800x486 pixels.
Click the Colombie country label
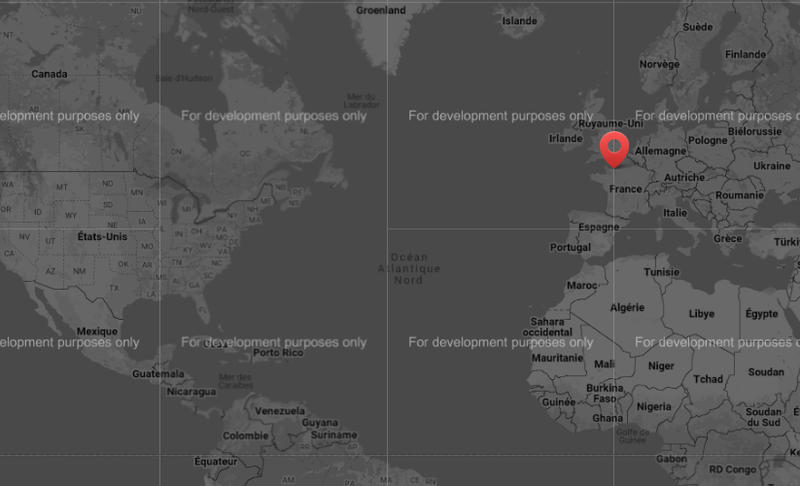point(245,436)
